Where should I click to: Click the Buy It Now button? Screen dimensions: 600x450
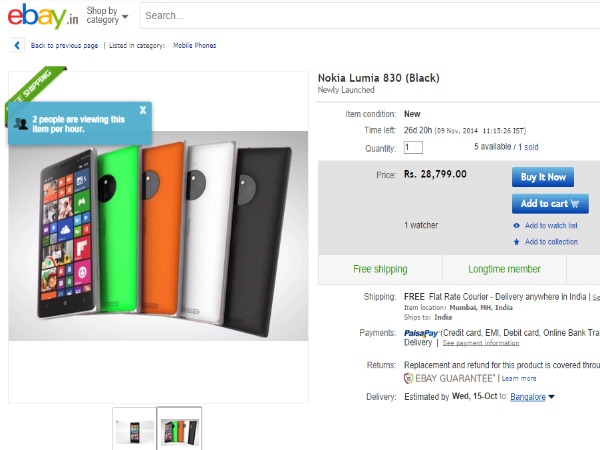(543, 177)
